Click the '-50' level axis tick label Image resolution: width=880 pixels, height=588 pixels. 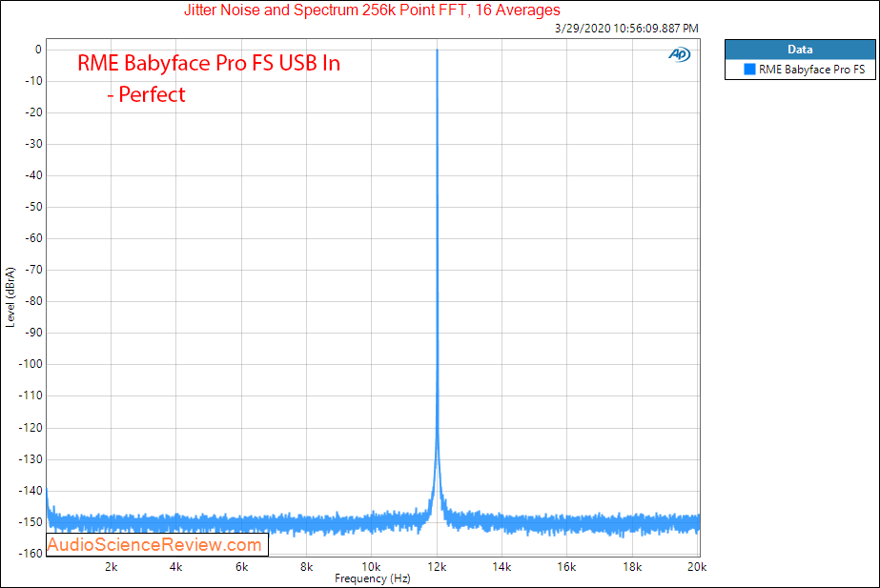tap(33, 207)
